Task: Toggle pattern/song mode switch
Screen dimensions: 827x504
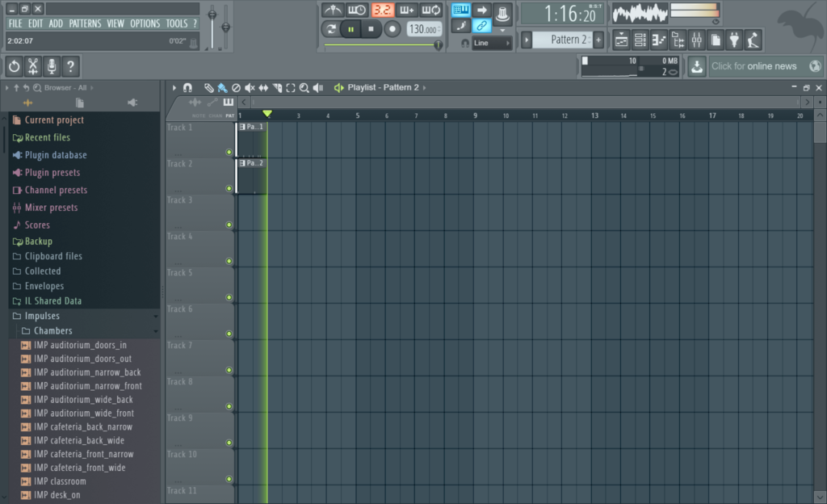Action: click(x=330, y=30)
